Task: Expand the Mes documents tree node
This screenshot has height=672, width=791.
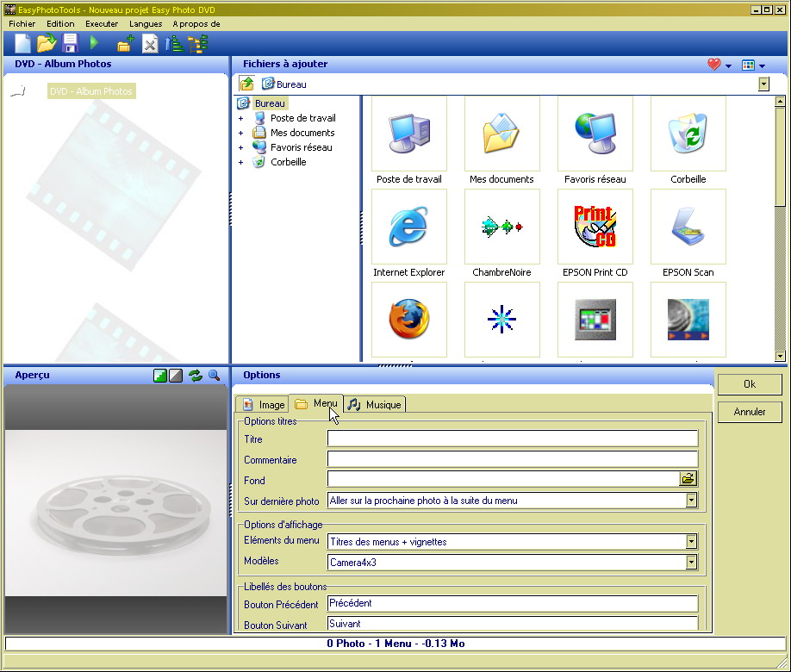Action: coord(241,134)
